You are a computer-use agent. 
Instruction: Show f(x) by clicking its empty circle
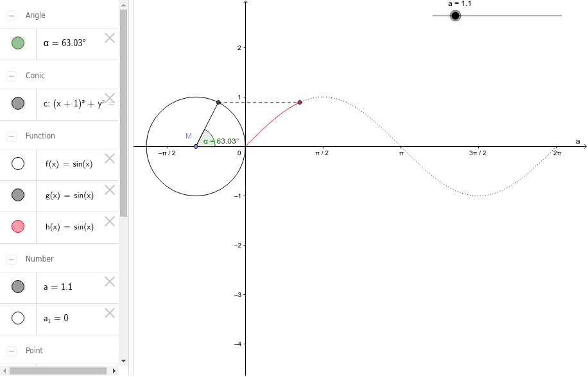pos(19,163)
